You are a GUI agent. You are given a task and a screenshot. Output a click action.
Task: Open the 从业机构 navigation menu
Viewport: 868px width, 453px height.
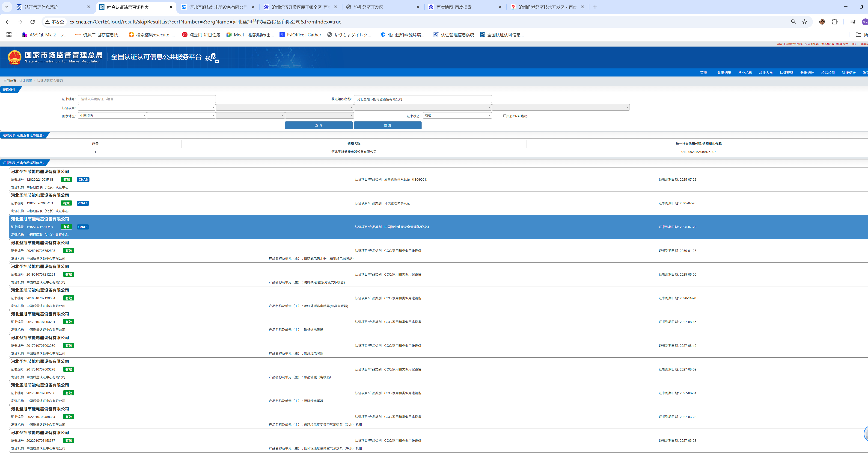tap(745, 73)
